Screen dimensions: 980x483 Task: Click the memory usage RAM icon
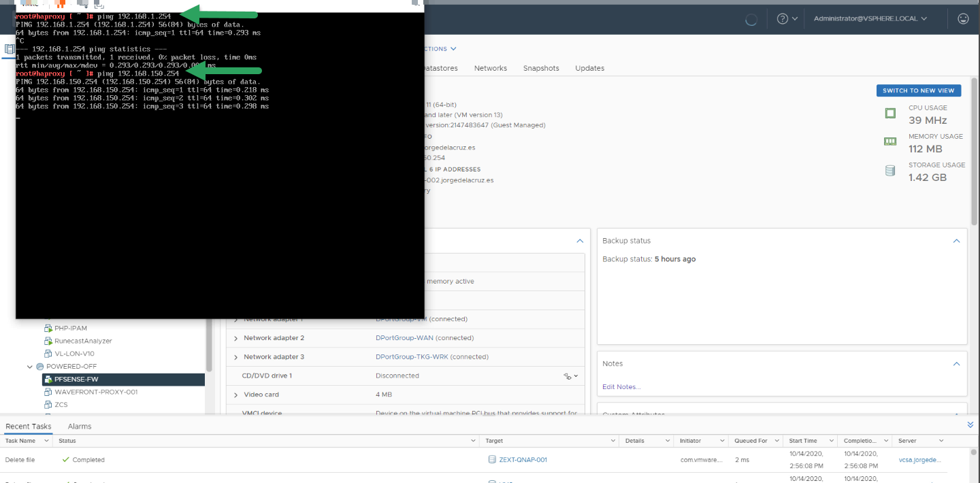pyautogui.click(x=890, y=141)
